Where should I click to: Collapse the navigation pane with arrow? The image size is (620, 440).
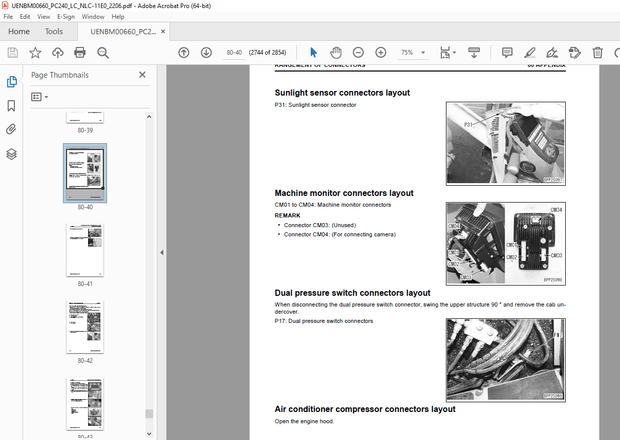point(162,252)
